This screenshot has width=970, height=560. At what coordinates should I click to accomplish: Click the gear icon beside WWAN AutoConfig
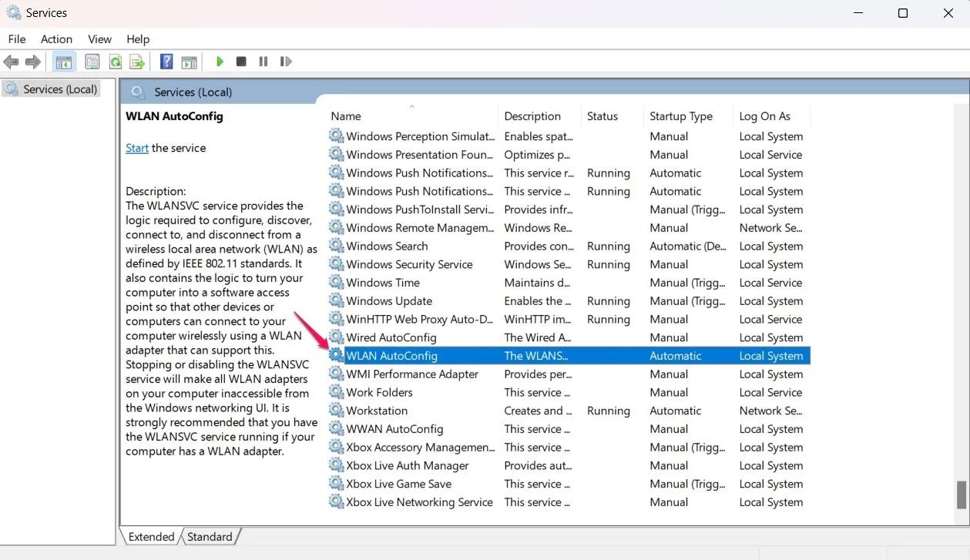point(336,429)
